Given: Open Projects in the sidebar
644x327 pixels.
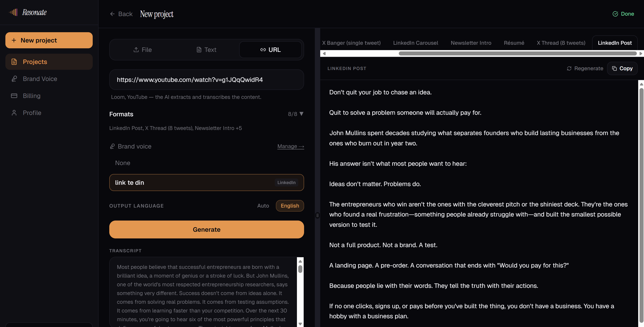Looking at the screenshot, I should tap(49, 62).
